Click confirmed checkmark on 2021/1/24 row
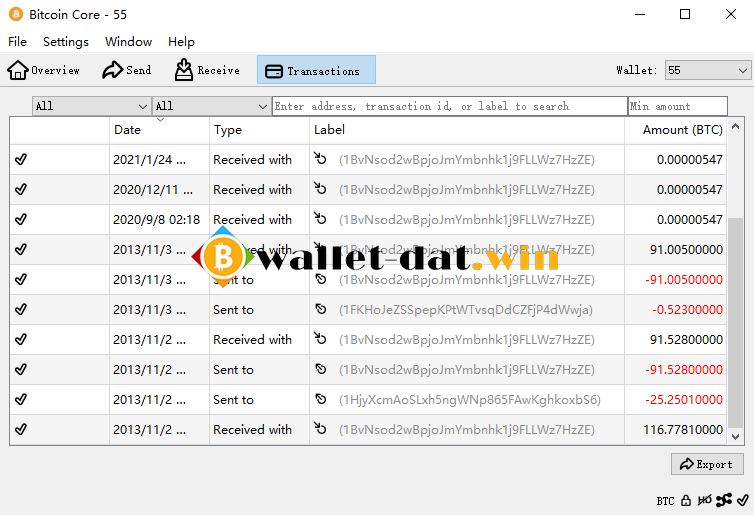 click(21, 159)
